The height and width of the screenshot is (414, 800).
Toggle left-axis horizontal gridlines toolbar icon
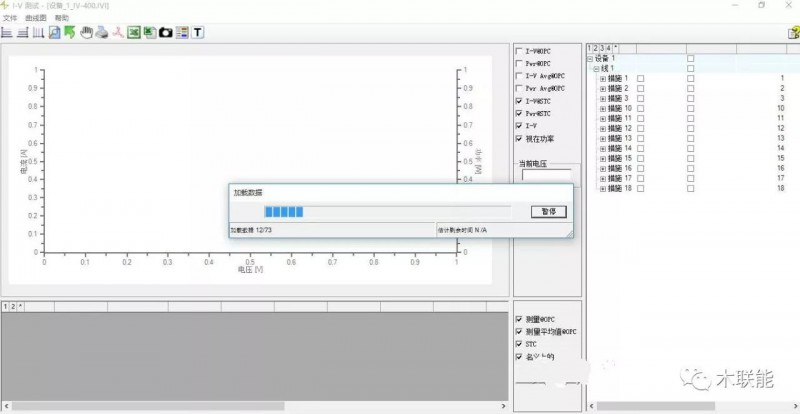[7, 33]
